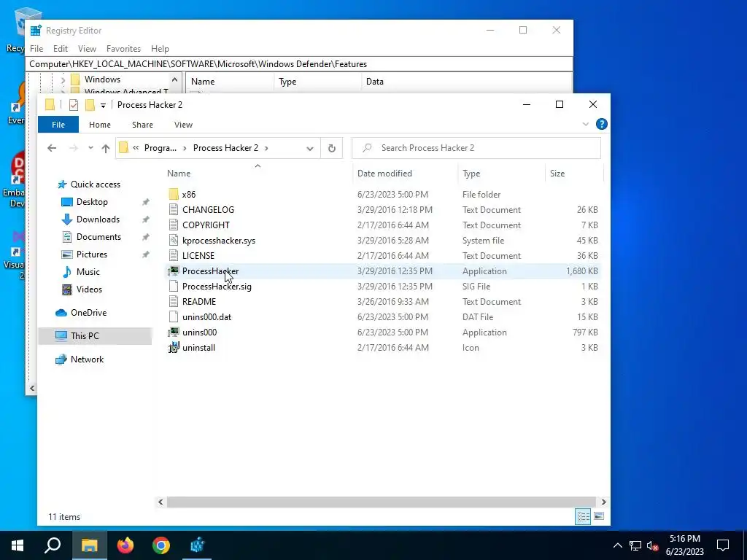Open Music folder in sidebar
This screenshot has height=560, width=747.
pos(88,272)
